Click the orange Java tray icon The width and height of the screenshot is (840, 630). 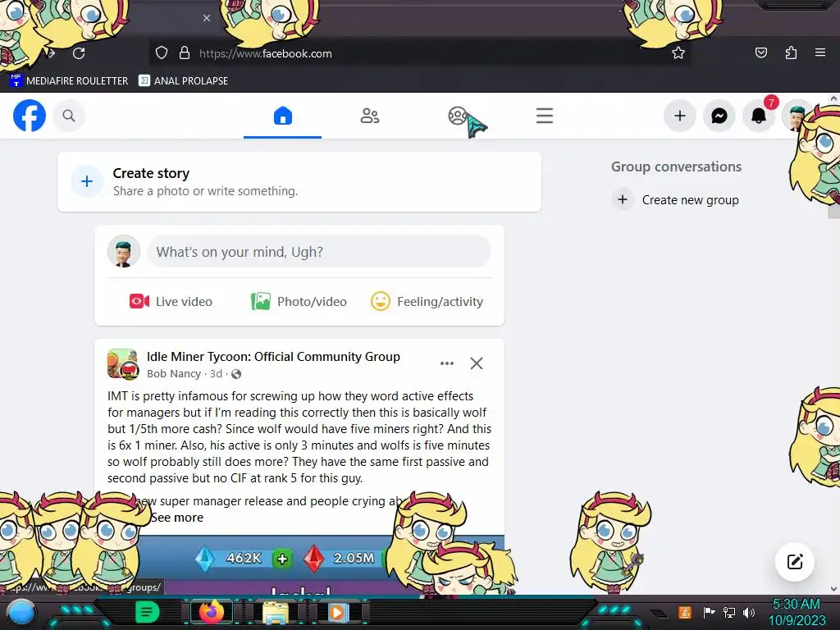tap(685, 612)
